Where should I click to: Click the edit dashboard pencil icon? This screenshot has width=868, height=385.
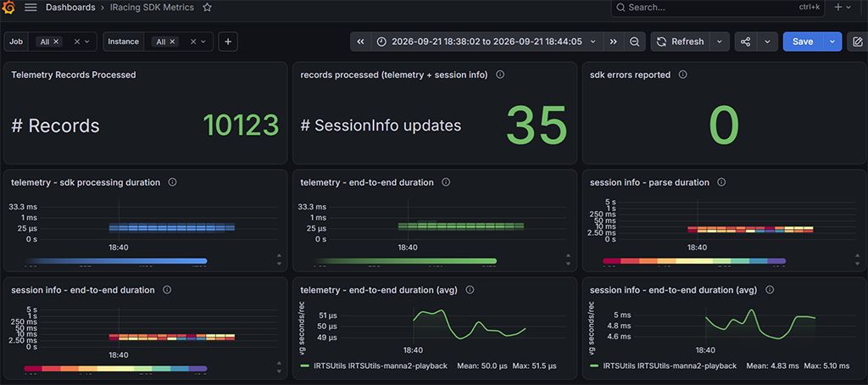click(858, 42)
